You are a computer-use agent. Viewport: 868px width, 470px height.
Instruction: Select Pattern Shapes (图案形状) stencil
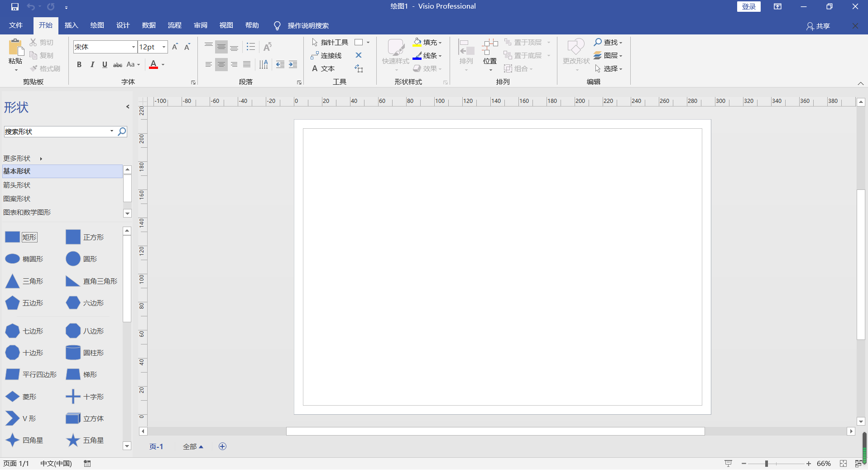click(x=62, y=199)
